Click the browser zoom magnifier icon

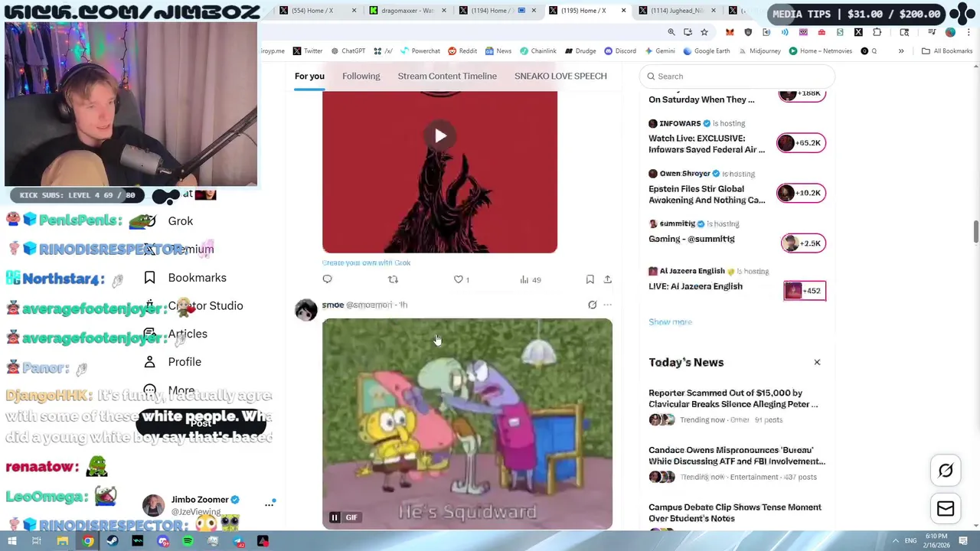(671, 32)
